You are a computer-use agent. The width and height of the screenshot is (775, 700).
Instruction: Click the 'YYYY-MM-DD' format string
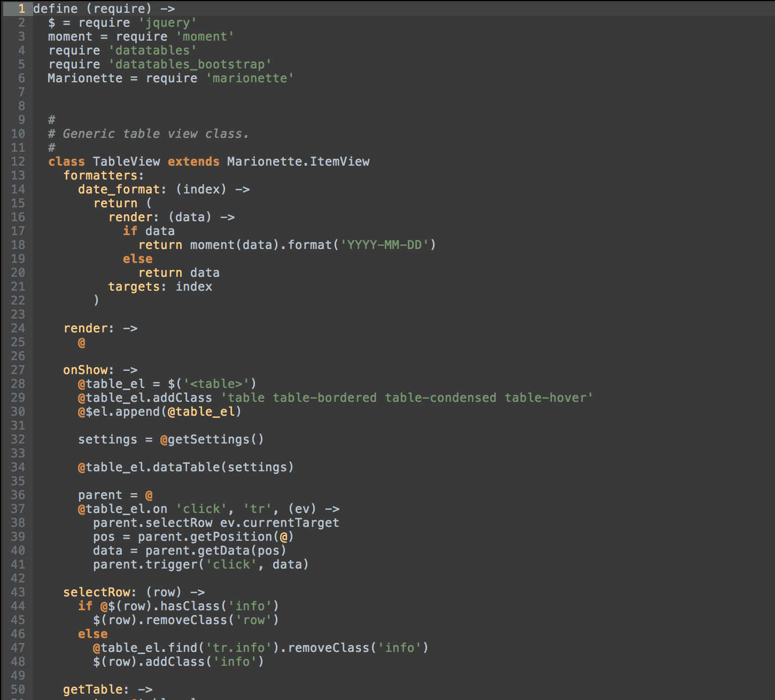point(384,245)
